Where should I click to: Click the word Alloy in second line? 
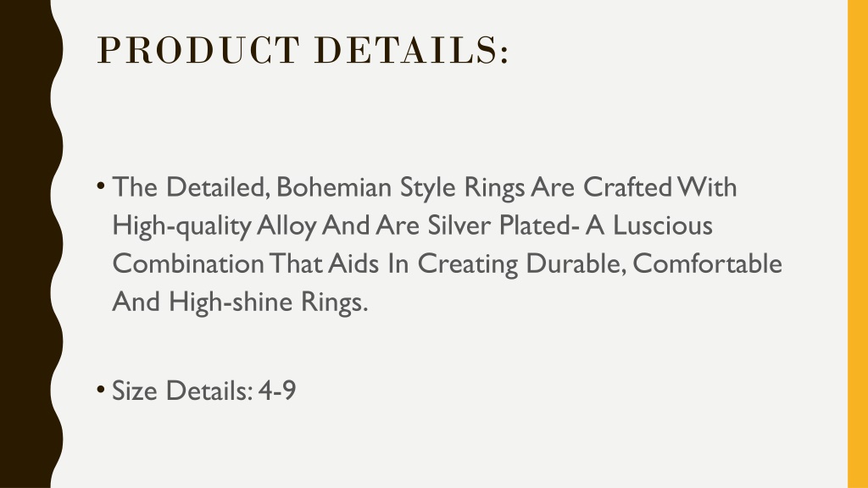[287, 226]
